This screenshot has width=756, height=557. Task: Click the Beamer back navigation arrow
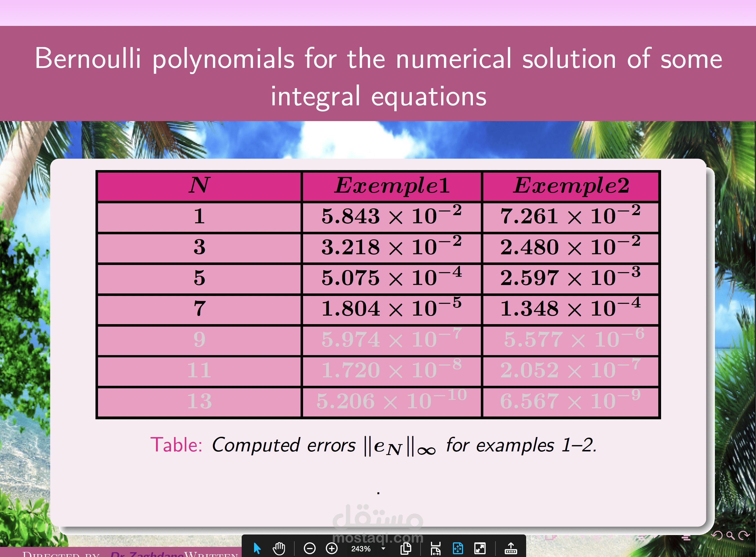pyautogui.click(x=717, y=535)
